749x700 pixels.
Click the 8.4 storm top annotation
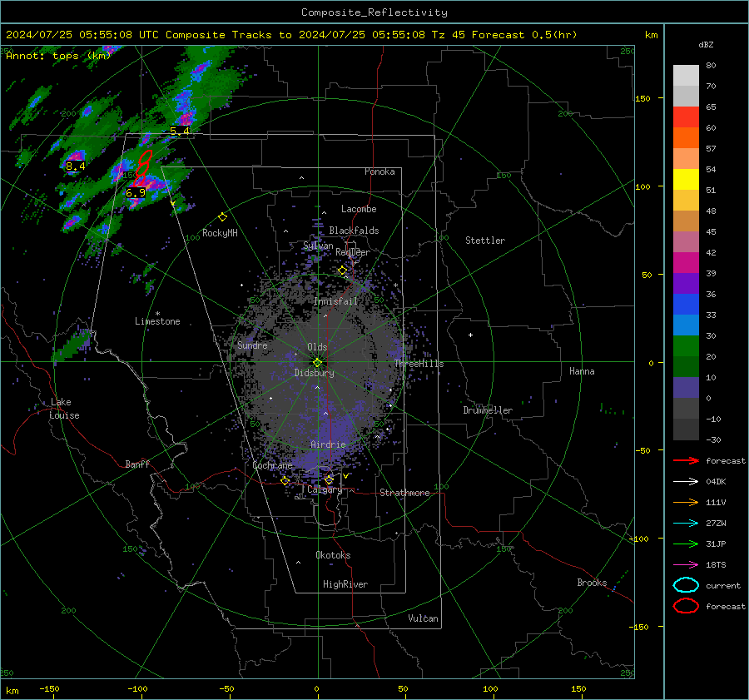pyautogui.click(x=75, y=166)
